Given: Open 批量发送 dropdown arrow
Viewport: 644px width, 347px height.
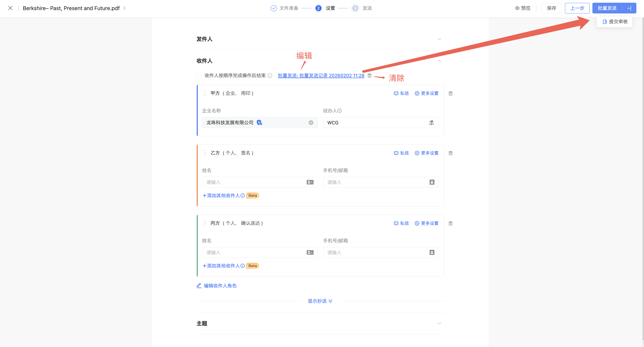Looking at the screenshot, I should (629, 8).
